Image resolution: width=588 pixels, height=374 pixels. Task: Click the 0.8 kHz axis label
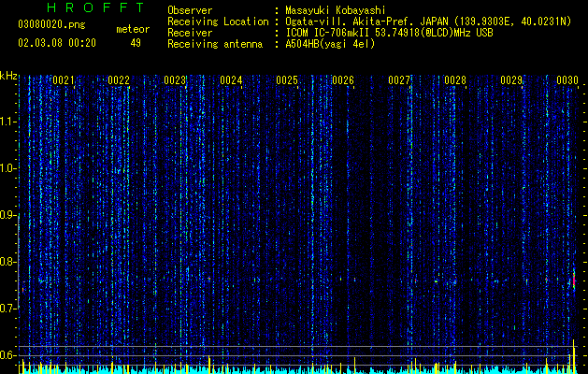[x=7, y=262]
